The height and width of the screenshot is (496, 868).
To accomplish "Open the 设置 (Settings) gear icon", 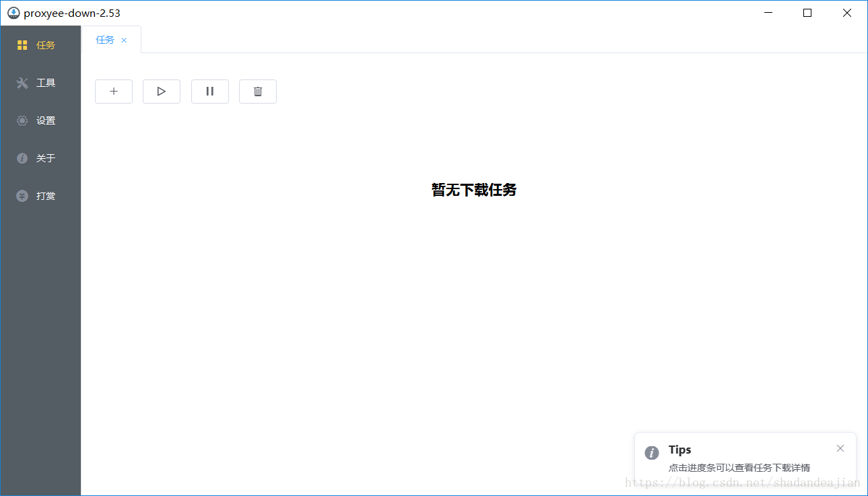I will pyautogui.click(x=22, y=120).
